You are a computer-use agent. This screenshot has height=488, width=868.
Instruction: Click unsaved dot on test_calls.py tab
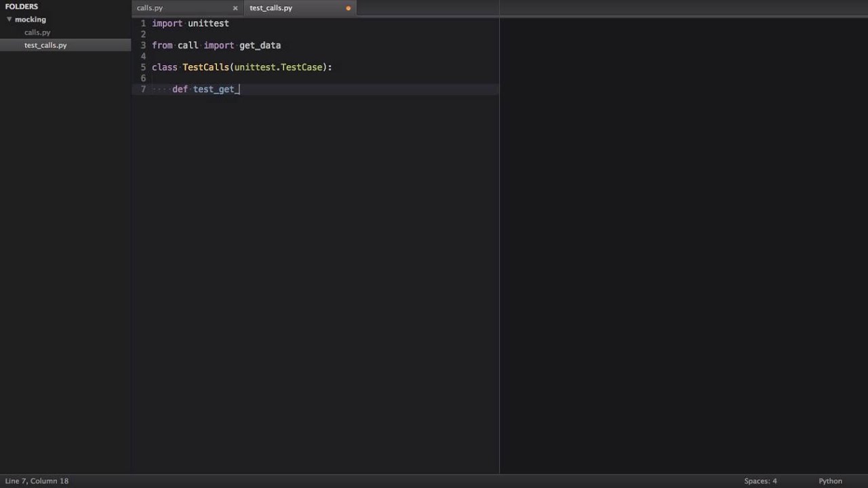tap(349, 8)
